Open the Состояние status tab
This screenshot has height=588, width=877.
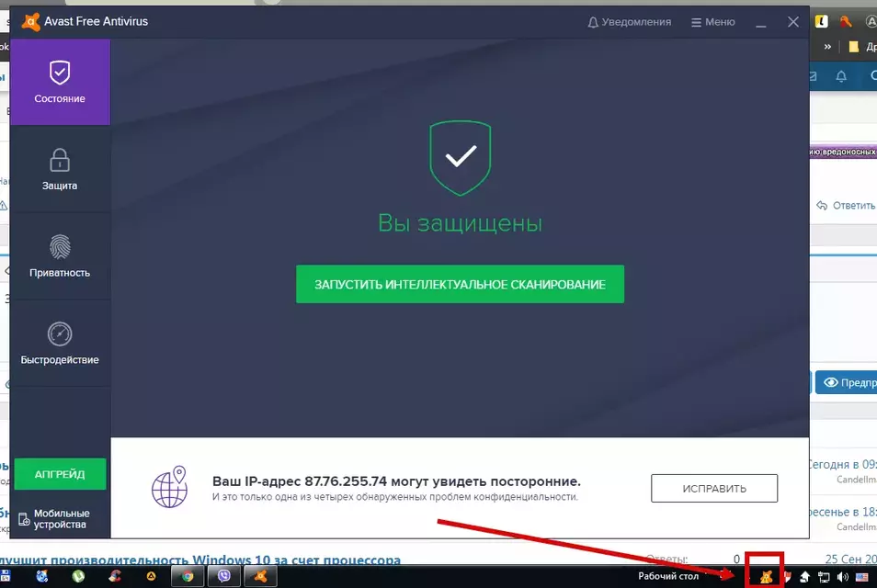click(x=60, y=82)
